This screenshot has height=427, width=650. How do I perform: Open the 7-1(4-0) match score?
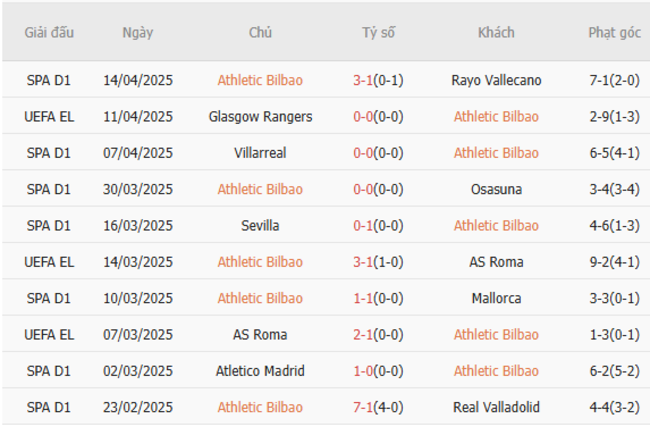[x=378, y=407]
